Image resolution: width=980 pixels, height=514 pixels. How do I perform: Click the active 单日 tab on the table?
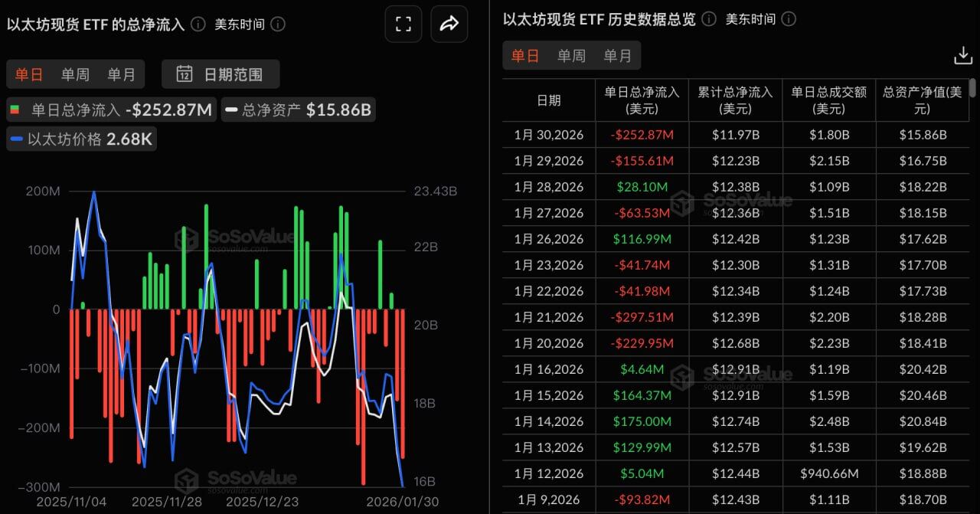pos(525,55)
